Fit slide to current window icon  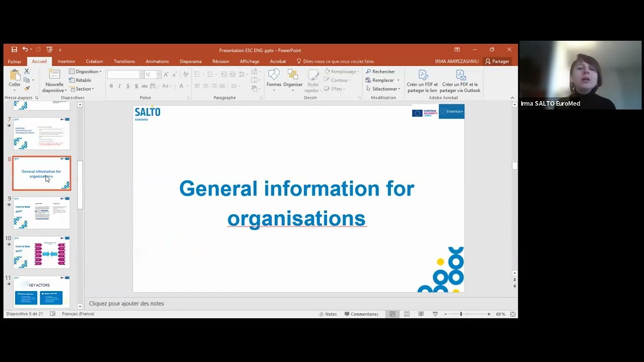[513, 314]
